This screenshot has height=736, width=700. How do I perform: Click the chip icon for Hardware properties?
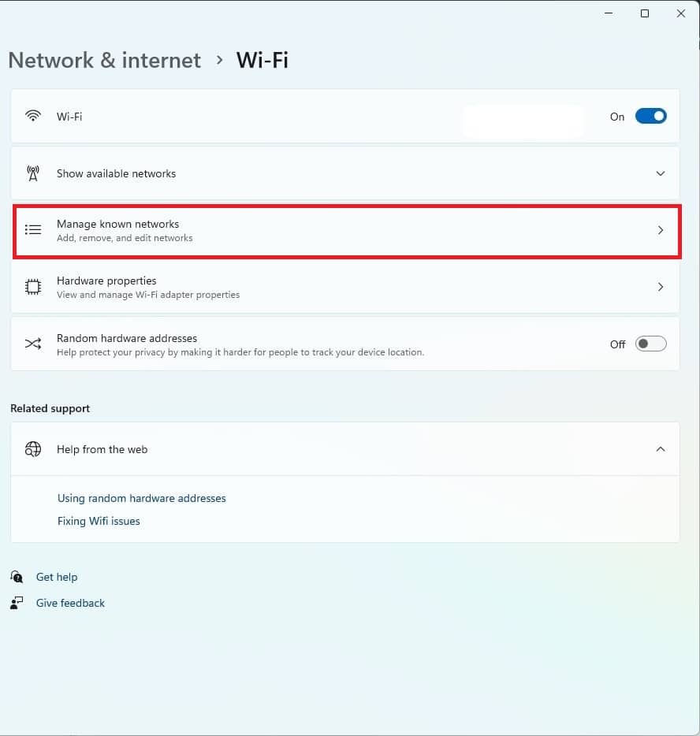33,287
